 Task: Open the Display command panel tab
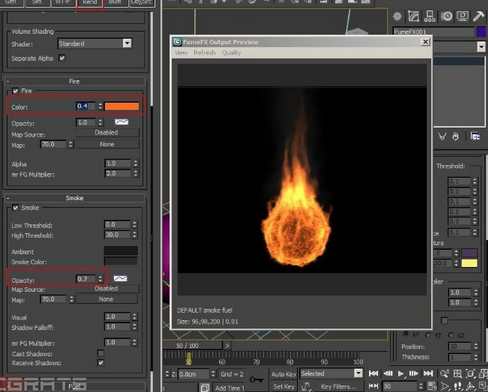click(x=463, y=16)
